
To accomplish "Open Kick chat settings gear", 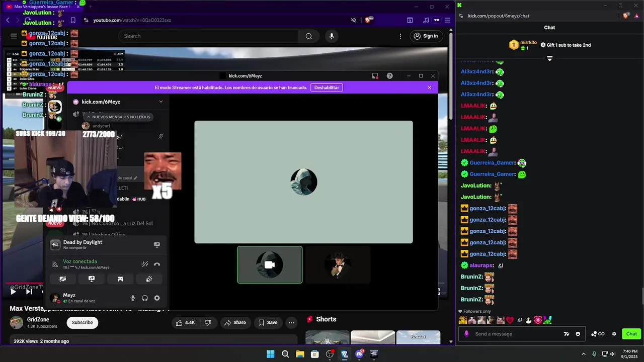I will click(x=614, y=334).
